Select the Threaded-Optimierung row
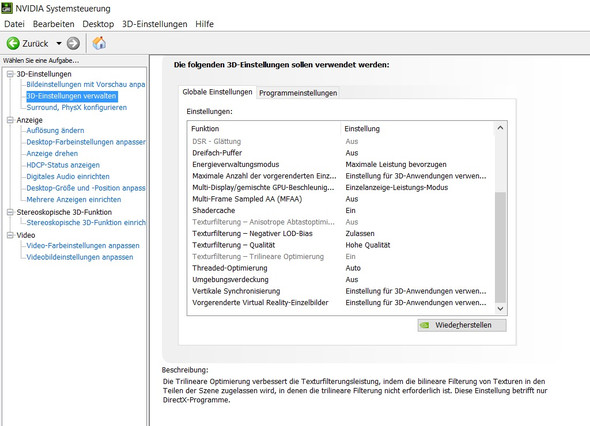 tap(341, 268)
